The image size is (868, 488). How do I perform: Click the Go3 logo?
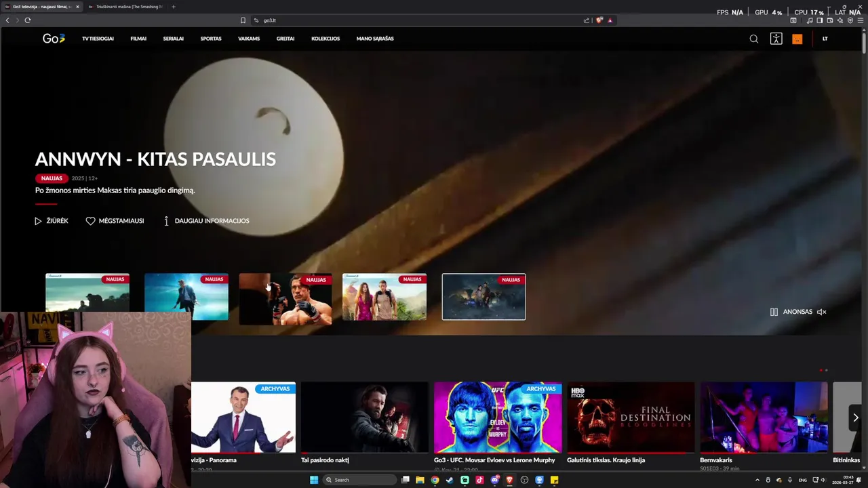pyautogui.click(x=54, y=39)
